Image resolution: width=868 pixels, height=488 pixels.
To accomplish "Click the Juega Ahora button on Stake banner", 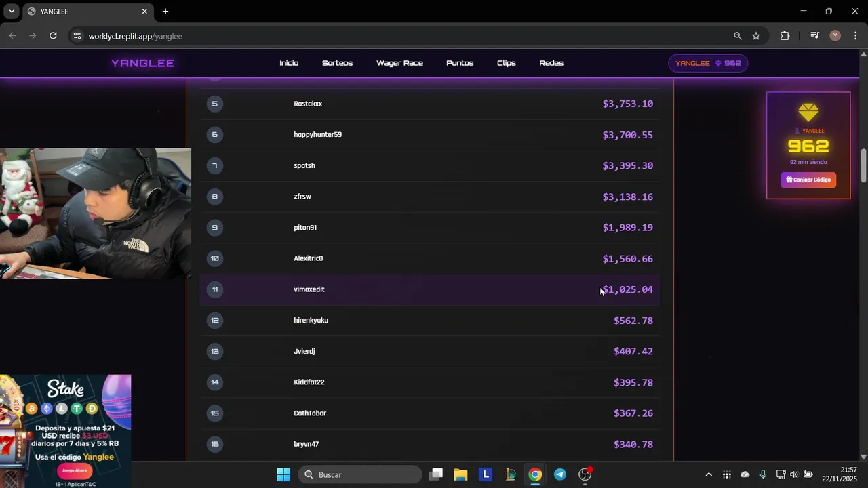I will pos(75,470).
